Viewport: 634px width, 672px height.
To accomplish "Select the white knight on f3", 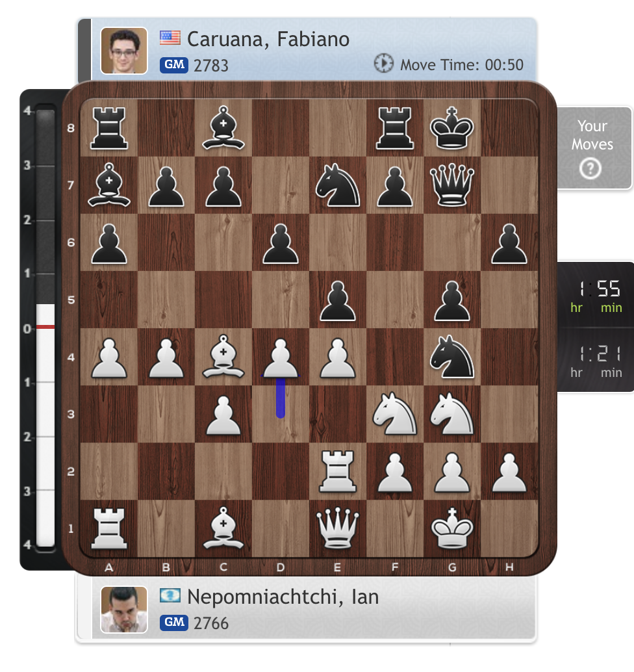I will tap(394, 414).
